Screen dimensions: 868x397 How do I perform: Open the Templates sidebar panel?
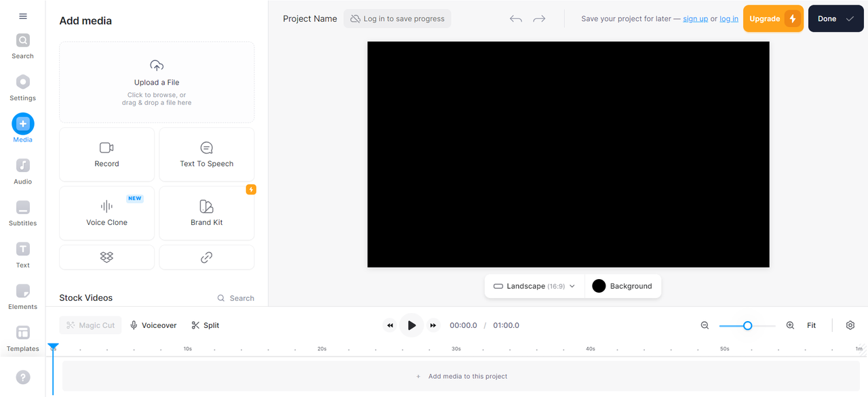[x=23, y=338]
